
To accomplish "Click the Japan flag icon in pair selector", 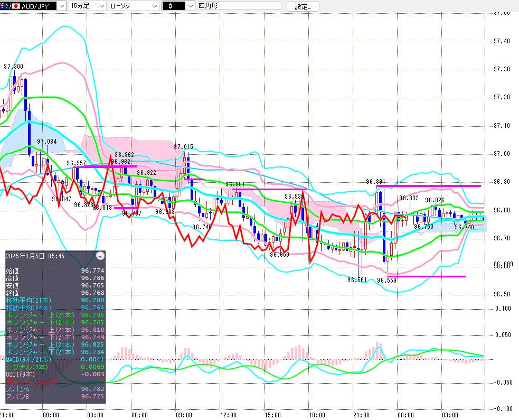I will coord(16,6).
